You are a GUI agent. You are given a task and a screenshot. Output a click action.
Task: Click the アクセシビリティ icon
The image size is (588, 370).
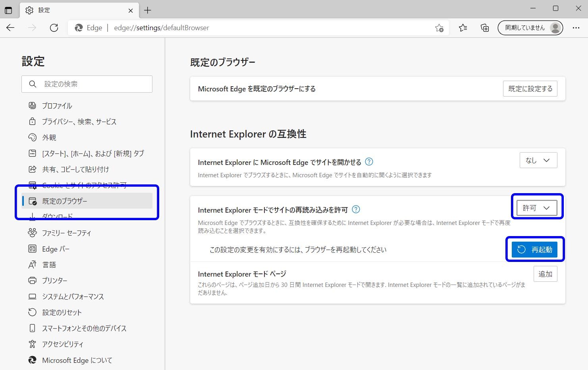[x=32, y=344]
